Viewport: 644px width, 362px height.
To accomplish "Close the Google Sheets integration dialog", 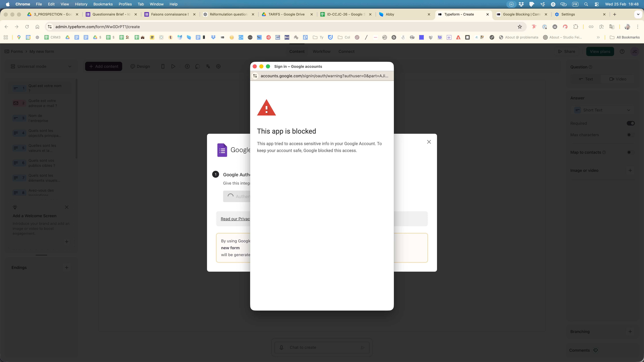I will 429,142.
